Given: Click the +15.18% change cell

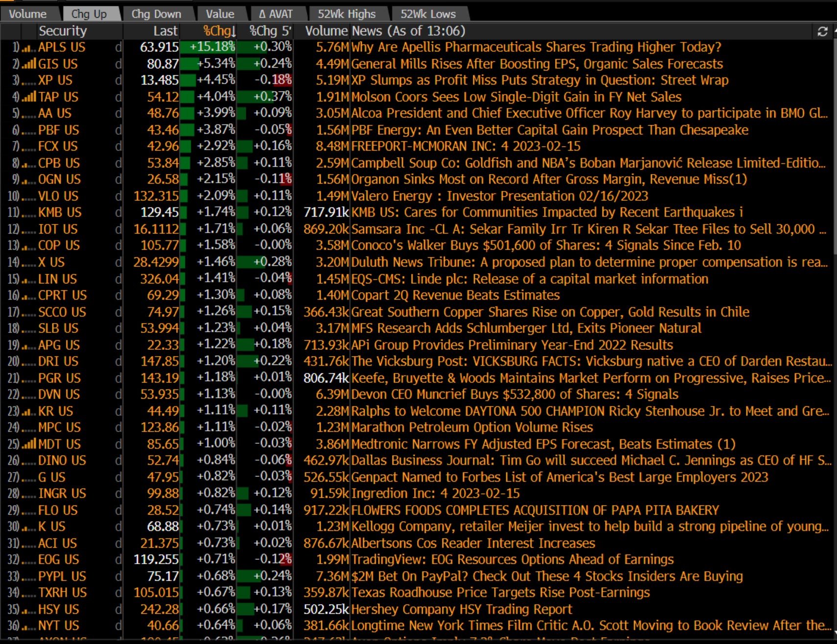Looking at the screenshot, I should [209, 47].
